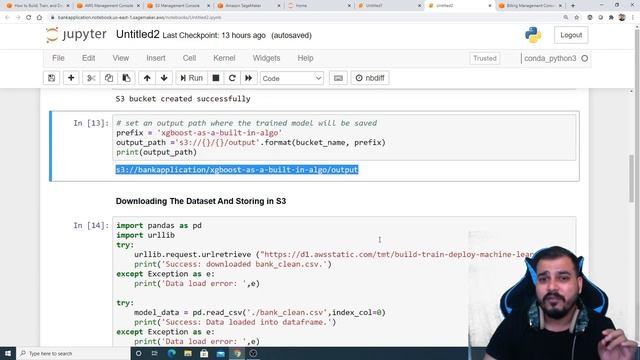Click the taskbar search box
Screen dimensions: 640x360
73,353
